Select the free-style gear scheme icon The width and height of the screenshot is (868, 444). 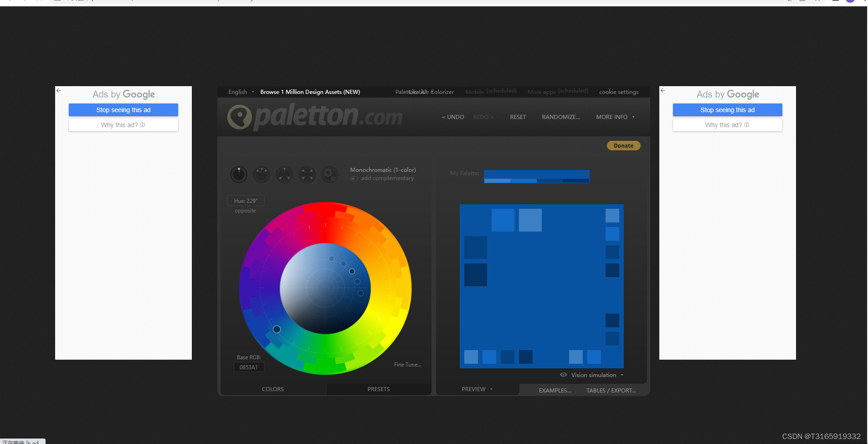(x=330, y=175)
